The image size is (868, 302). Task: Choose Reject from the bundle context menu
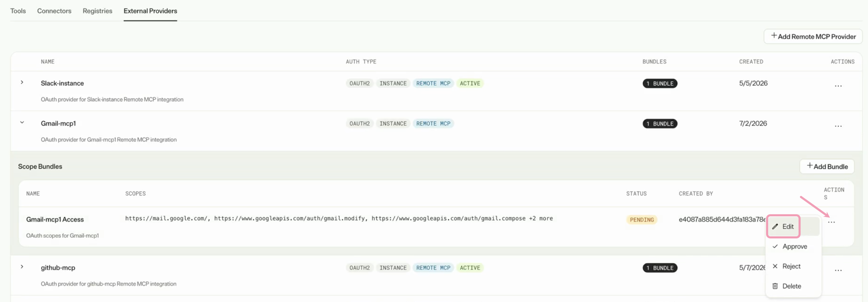(x=793, y=266)
